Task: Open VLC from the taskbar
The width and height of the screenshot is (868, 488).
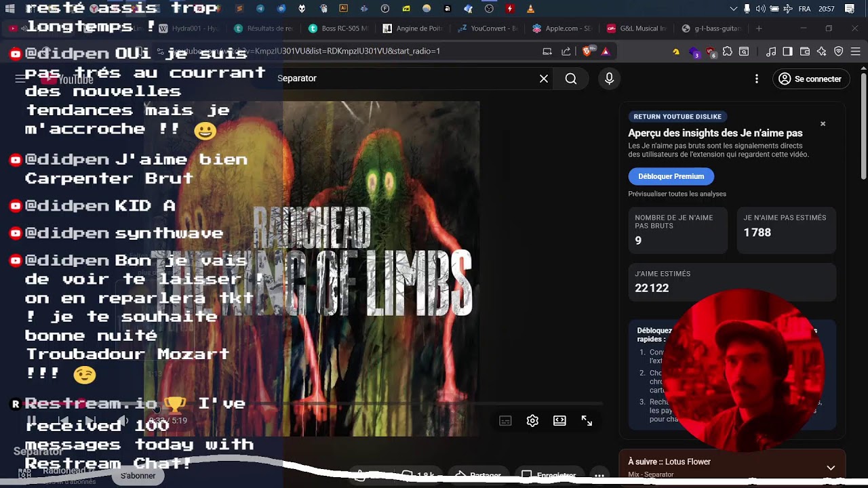Action: [x=530, y=9]
